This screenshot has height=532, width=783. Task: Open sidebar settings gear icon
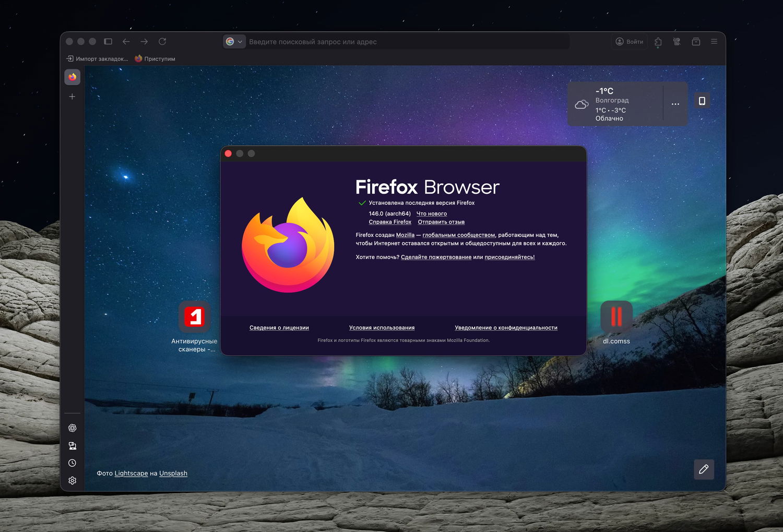(73, 480)
